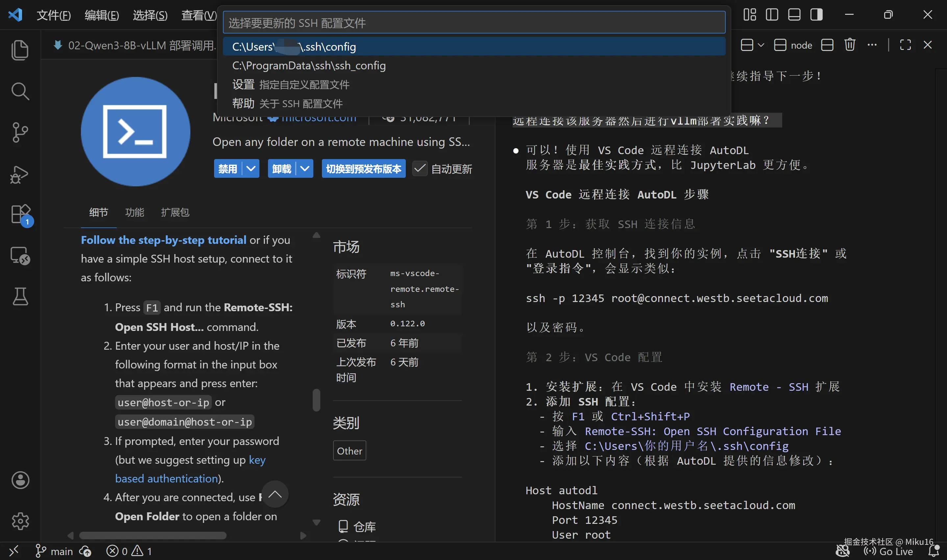The image size is (947, 560).
Task: Toggle the 自动更新 checkbox
Action: pyautogui.click(x=420, y=168)
